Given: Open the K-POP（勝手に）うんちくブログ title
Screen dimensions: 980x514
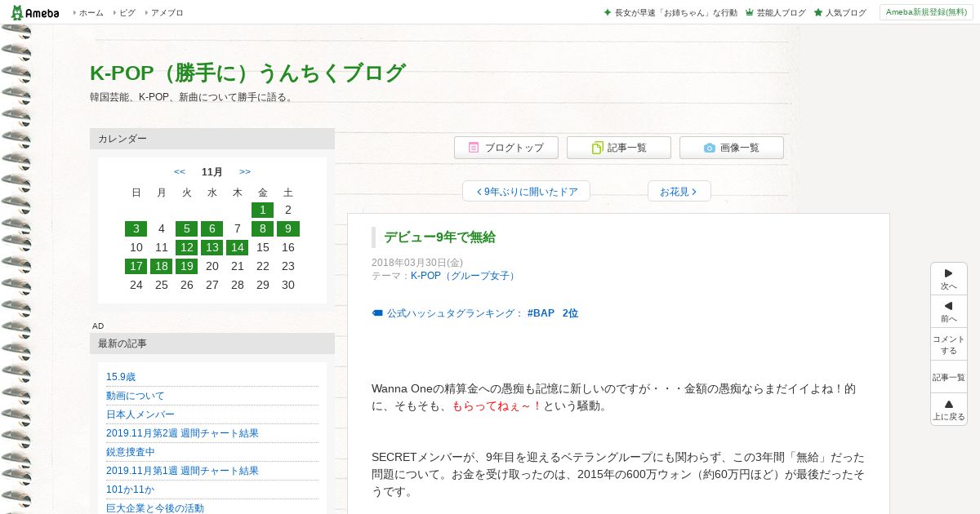Looking at the screenshot, I should click(x=247, y=73).
